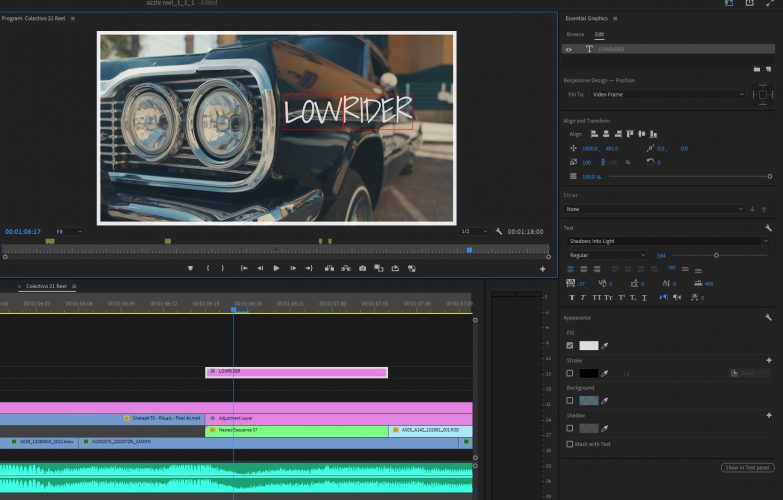Create a new group folder in layers
Screen dimensions: 783x500
click(757, 69)
